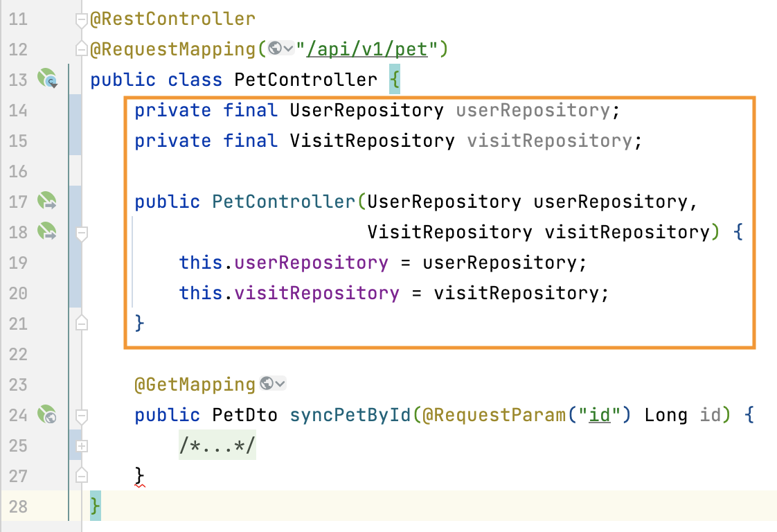Click the endpoint gutter icon beside syncPetById

47,415
